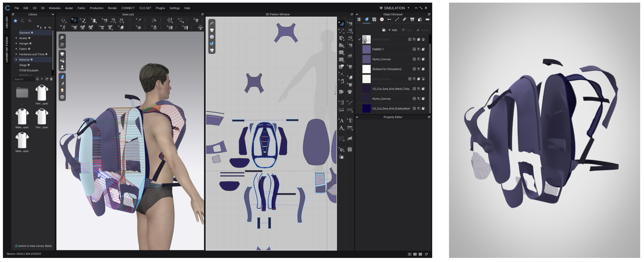Click the Topstitch tab in Object Browser
Image resolution: width=644 pixels, height=262 pixels.
(x=397, y=20)
